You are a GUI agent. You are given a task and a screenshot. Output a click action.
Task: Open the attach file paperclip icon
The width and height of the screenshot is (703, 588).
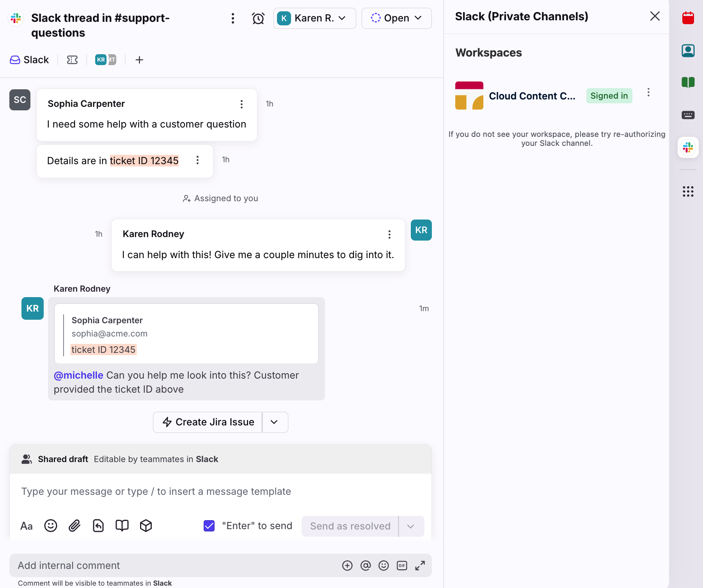pyautogui.click(x=74, y=526)
